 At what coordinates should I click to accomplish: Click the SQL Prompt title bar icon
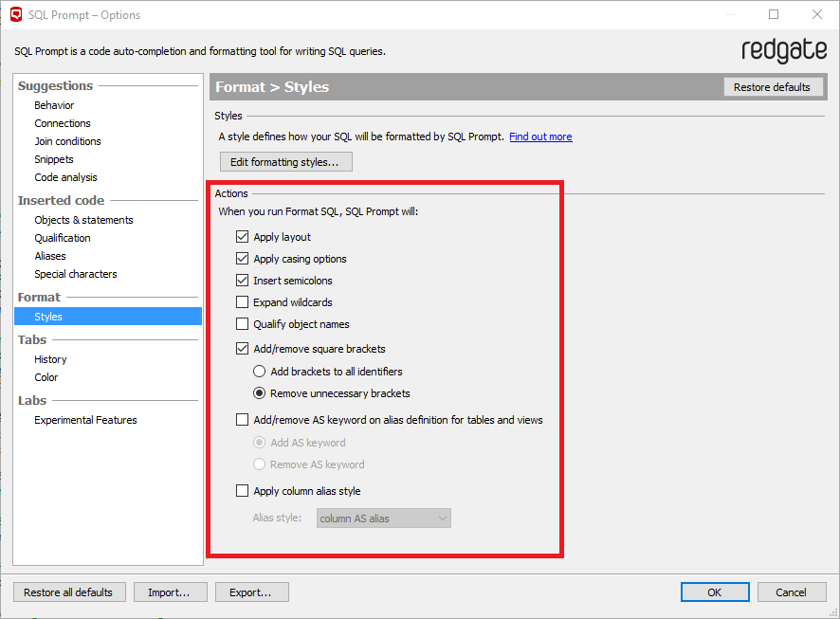click(15, 15)
